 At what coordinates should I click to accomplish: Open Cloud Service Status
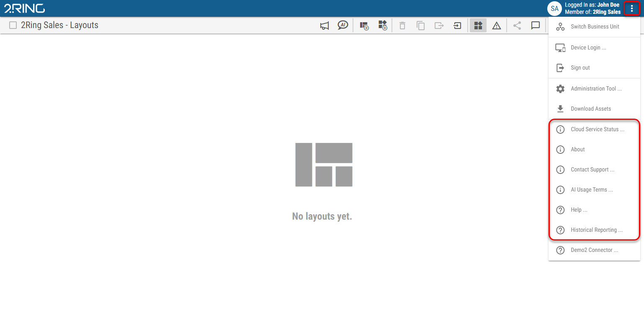[598, 129]
